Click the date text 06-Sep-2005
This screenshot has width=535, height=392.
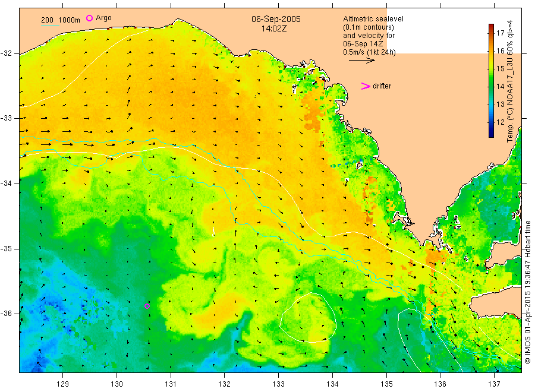click(x=276, y=19)
